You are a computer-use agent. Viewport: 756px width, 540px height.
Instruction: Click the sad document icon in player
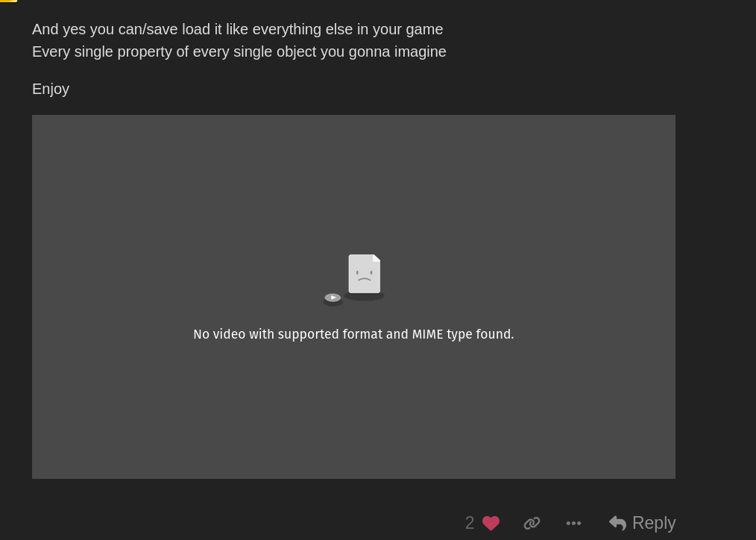(x=365, y=274)
